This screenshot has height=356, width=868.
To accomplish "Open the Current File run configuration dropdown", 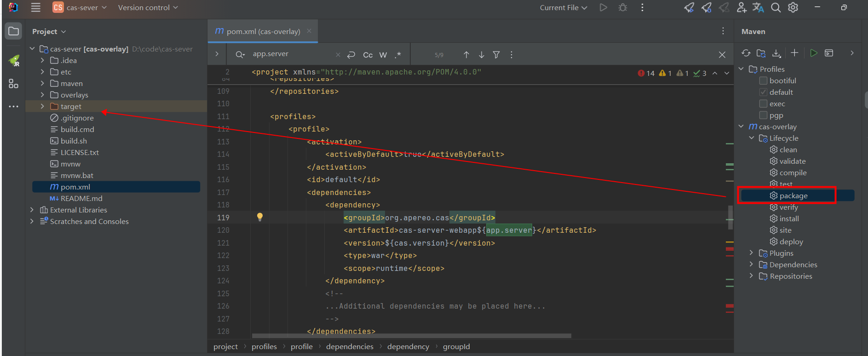I will pyautogui.click(x=563, y=8).
